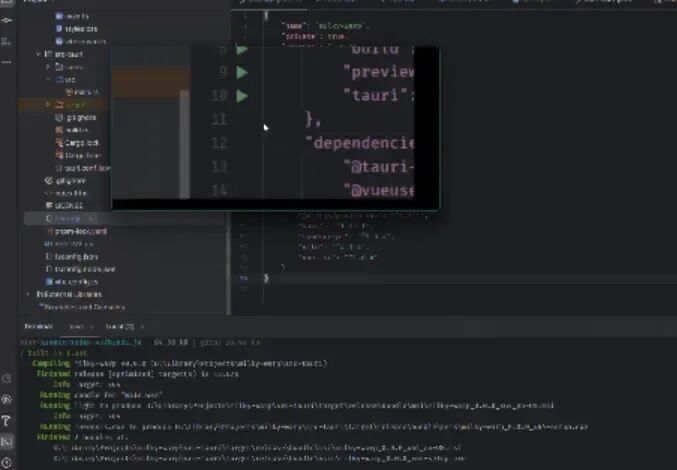Close the Local (2) terminal tab

point(142,327)
